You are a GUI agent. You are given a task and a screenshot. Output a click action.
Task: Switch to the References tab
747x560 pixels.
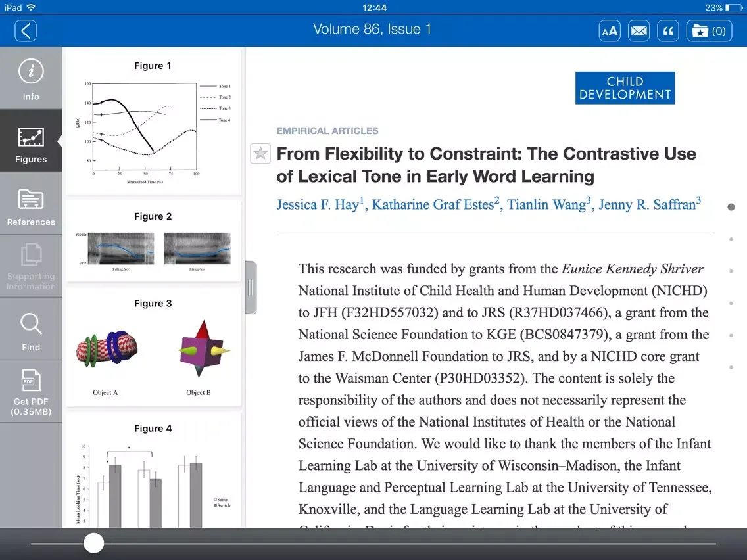(31, 205)
